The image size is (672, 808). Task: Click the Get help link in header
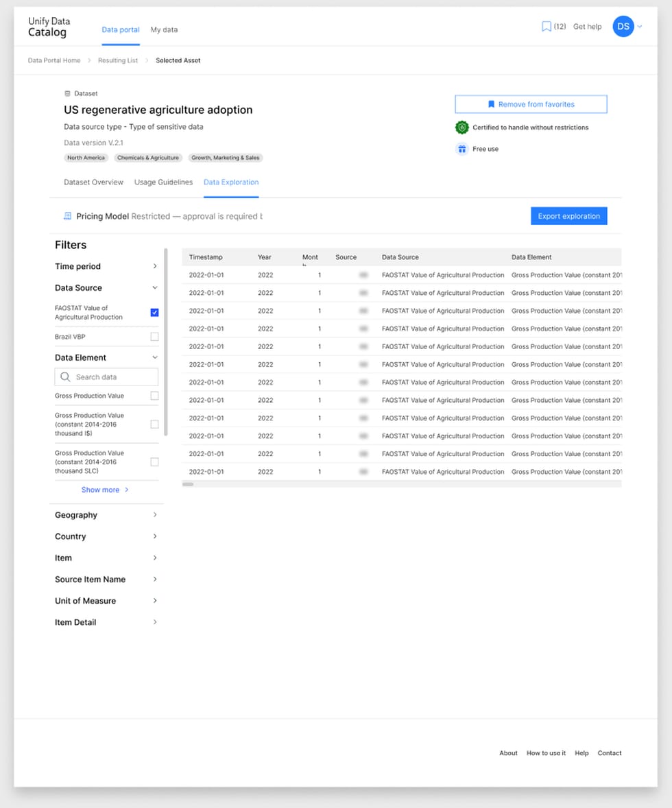coord(587,26)
